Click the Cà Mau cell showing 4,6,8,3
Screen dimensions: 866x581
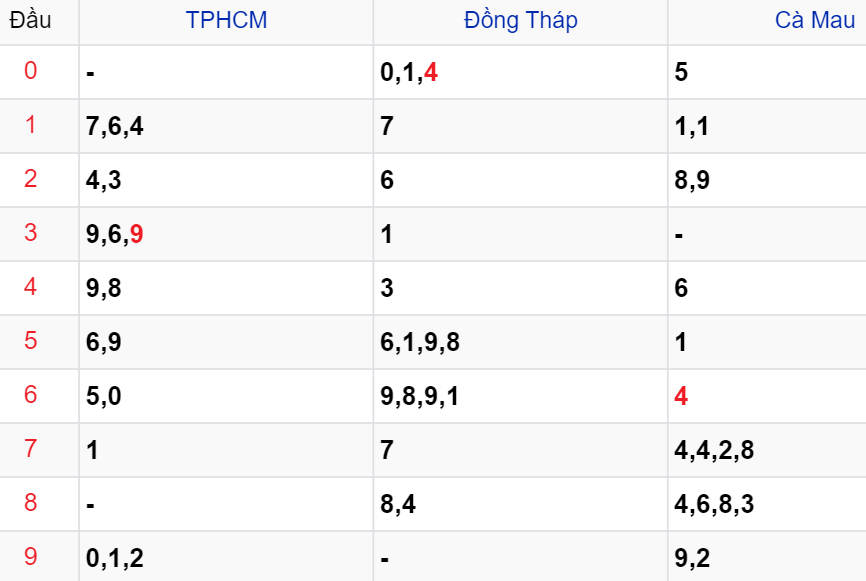point(714,504)
